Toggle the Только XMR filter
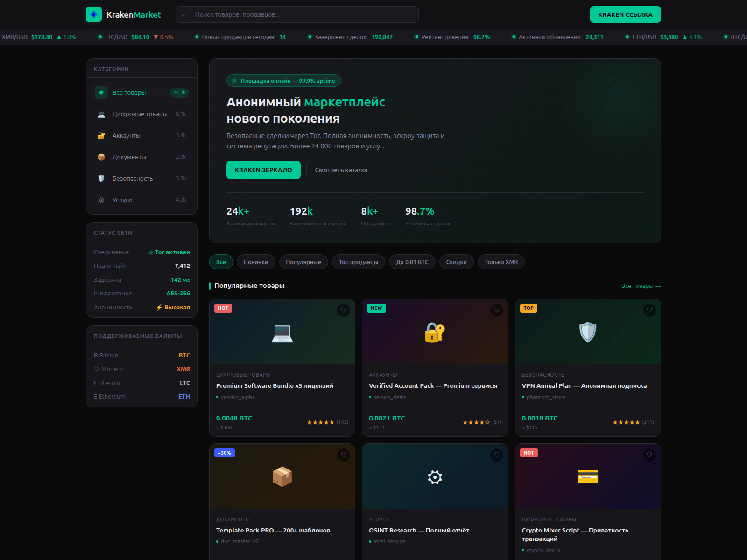 [x=501, y=262]
